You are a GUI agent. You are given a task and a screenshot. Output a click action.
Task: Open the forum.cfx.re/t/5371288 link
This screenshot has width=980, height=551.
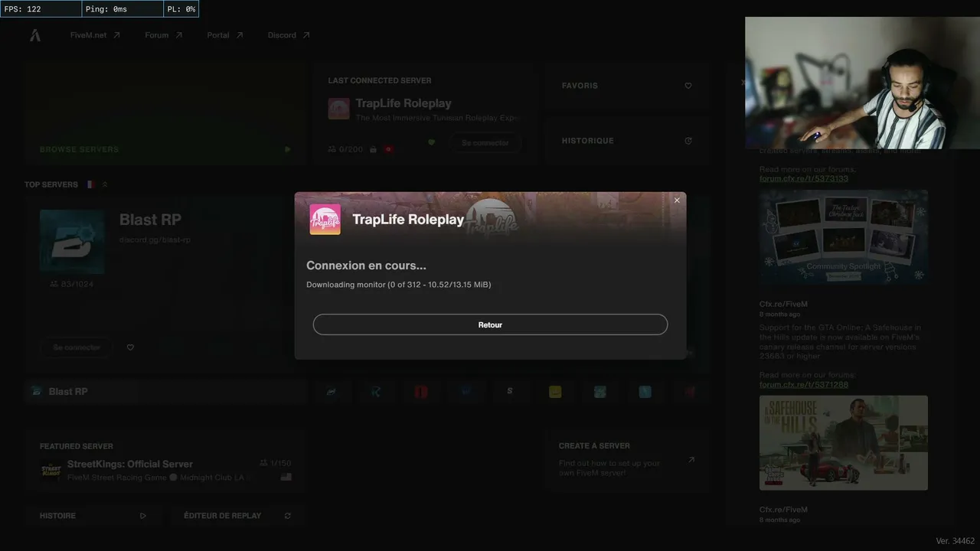(x=804, y=384)
